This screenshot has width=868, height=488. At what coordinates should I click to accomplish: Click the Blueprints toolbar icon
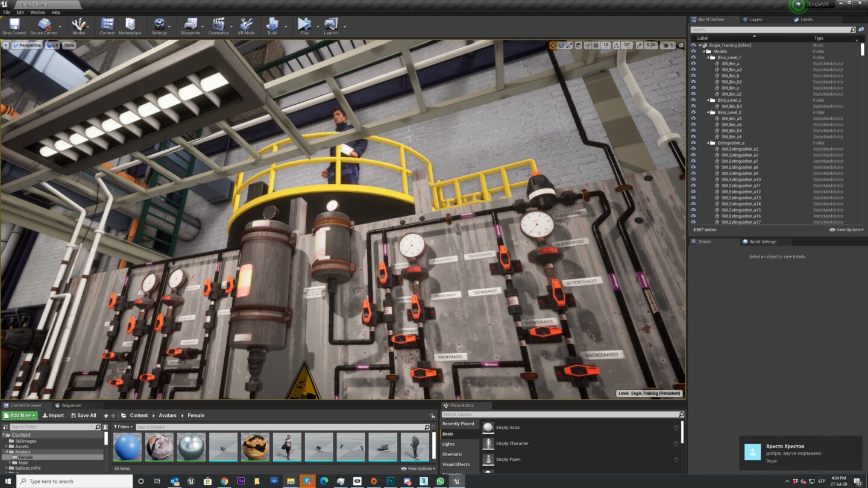190,26
